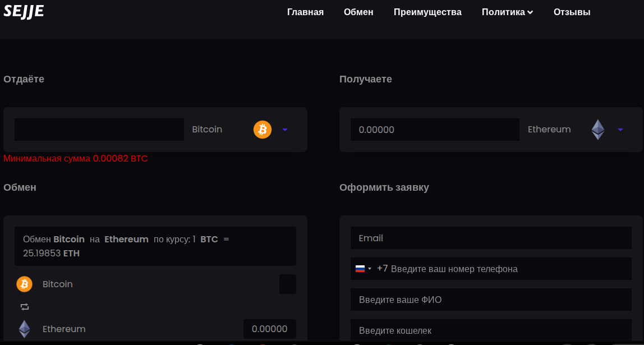Open the Политика menu
Viewport: 644px width, 345px height.
pyautogui.click(x=507, y=12)
